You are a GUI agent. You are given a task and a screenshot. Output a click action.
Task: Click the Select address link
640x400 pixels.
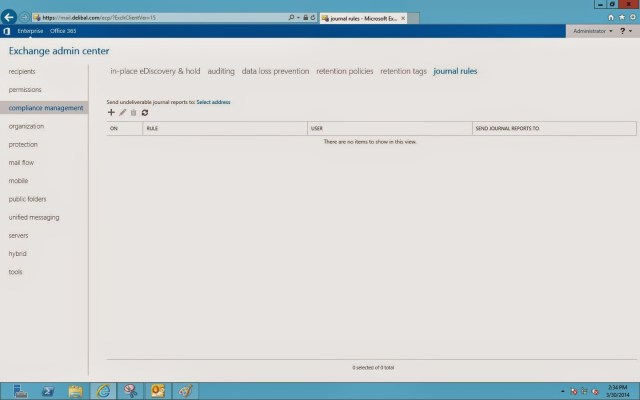pos(213,102)
